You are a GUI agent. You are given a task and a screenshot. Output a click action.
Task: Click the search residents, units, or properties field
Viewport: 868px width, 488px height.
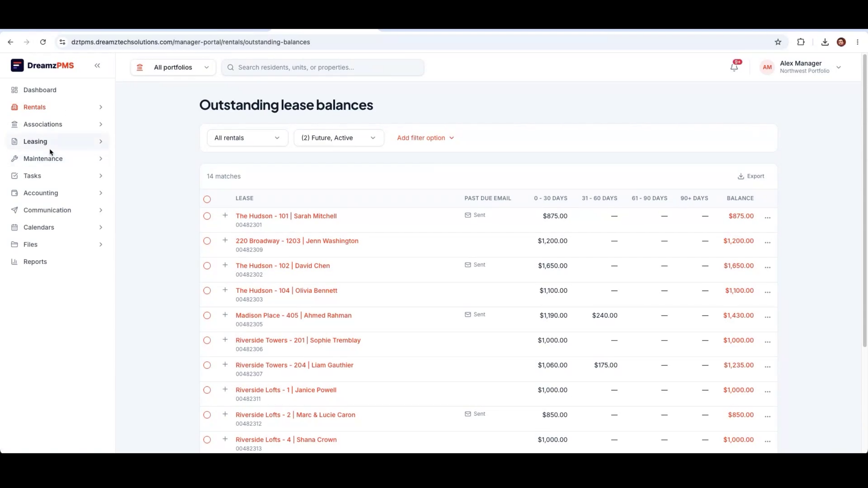coord(323,67)
